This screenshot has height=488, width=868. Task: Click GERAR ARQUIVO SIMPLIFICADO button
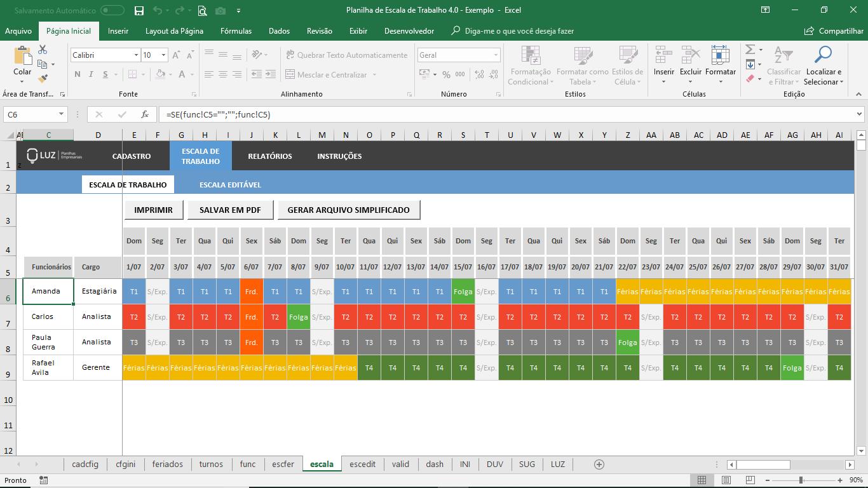click(349, 210)
